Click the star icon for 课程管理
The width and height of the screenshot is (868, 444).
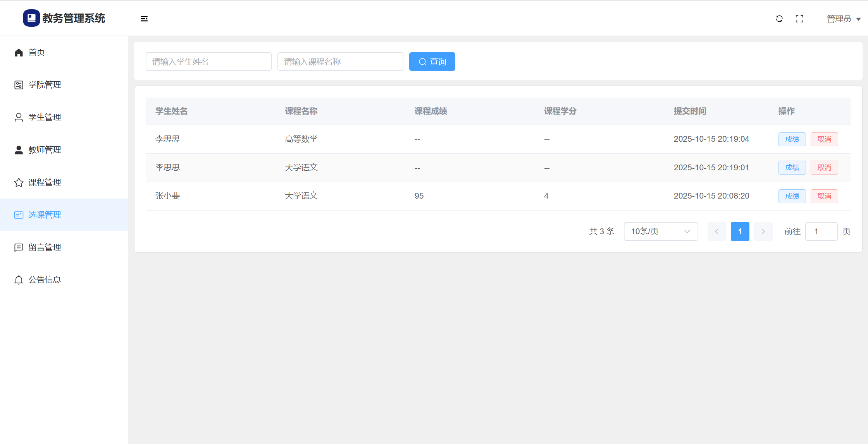pos(19,182)
